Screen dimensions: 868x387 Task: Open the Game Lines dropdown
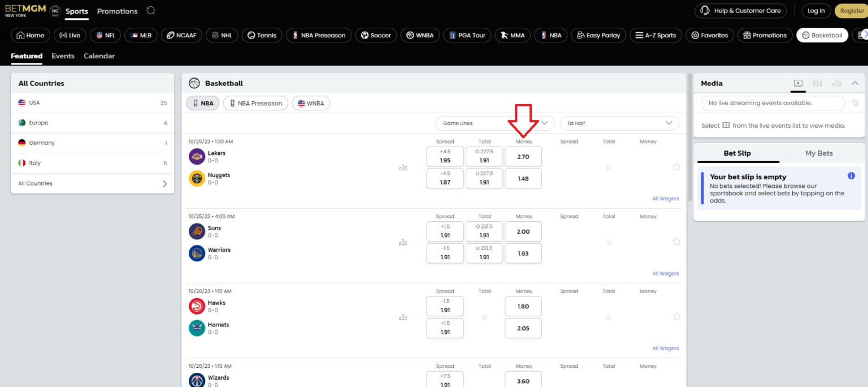tap(495, 123)
